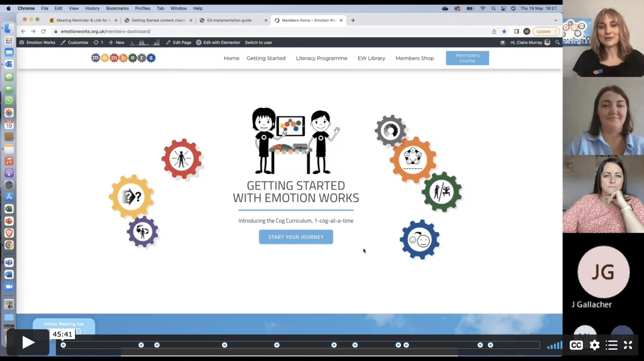Open the video settings gear icon
The height and width of the screenshot is (361, 644).
pyautogui.click(x=594, y=345)
